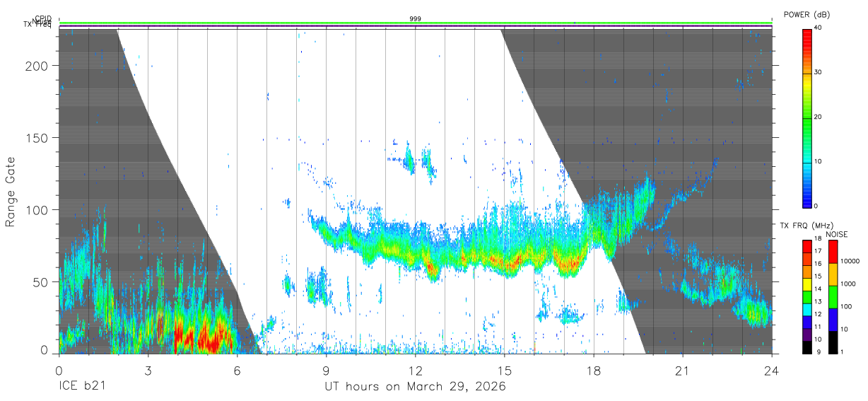This screenshot has width=868, height=401.
Task: Click the "40" tick on the power scale
Action: [x=819, y=28]
